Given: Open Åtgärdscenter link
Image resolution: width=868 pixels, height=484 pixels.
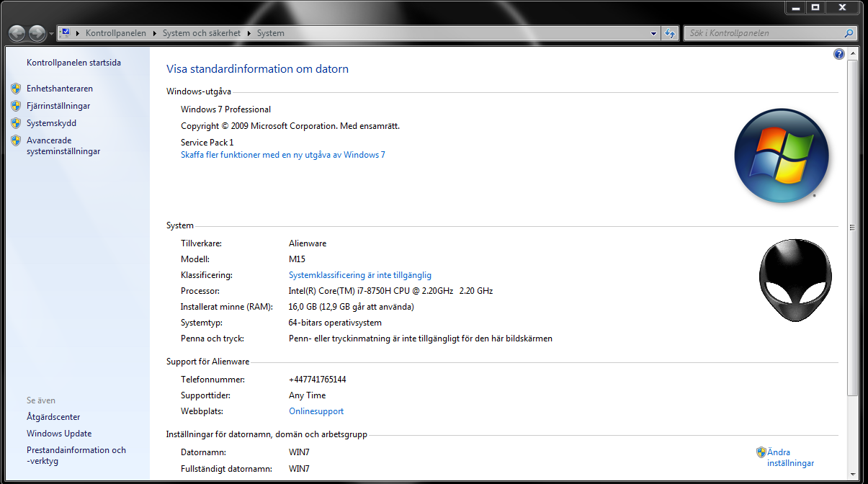Looking at the screenshot, I should pyautogui.click(x=53, y=417).
